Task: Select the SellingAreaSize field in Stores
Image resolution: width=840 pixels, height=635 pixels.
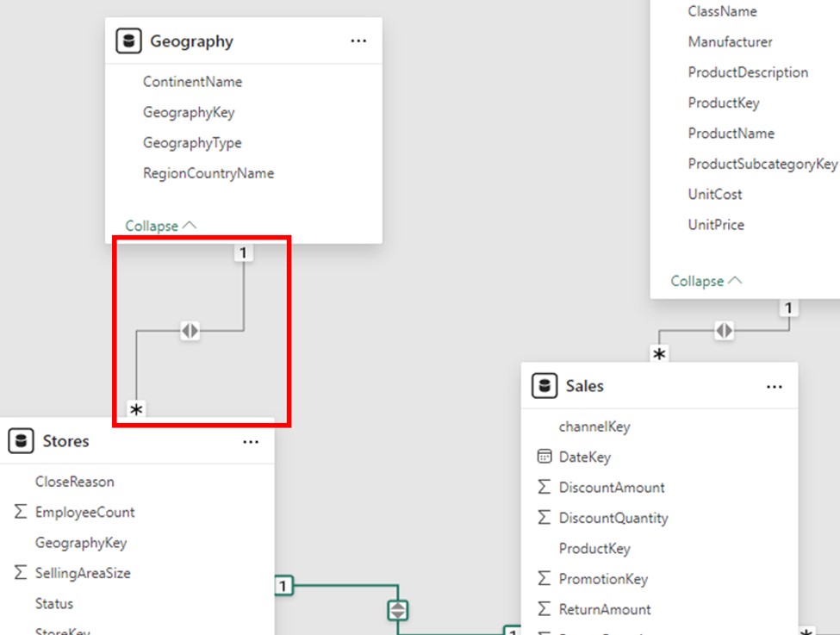Action: coord(83,573)
